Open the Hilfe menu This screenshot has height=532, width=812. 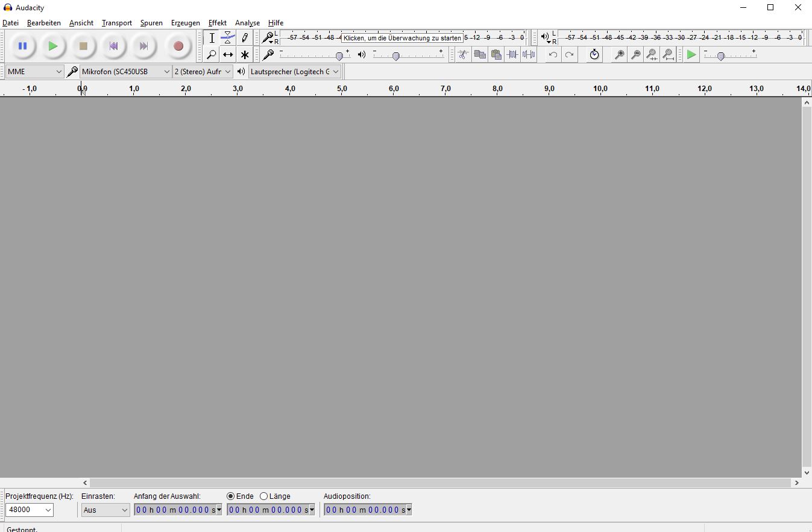point(276,23)
